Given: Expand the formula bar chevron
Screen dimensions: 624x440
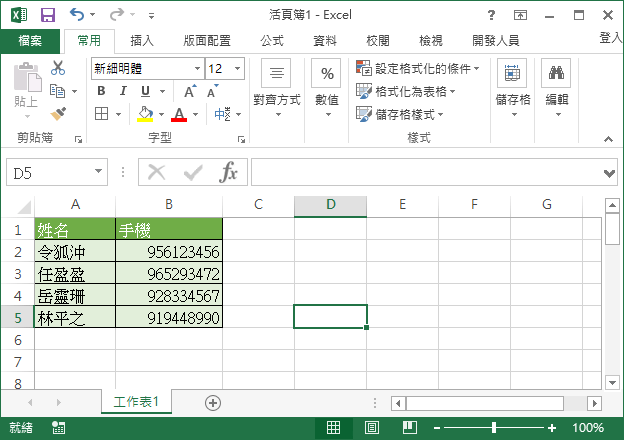Looking at the screenshot, I should (609, 173).
